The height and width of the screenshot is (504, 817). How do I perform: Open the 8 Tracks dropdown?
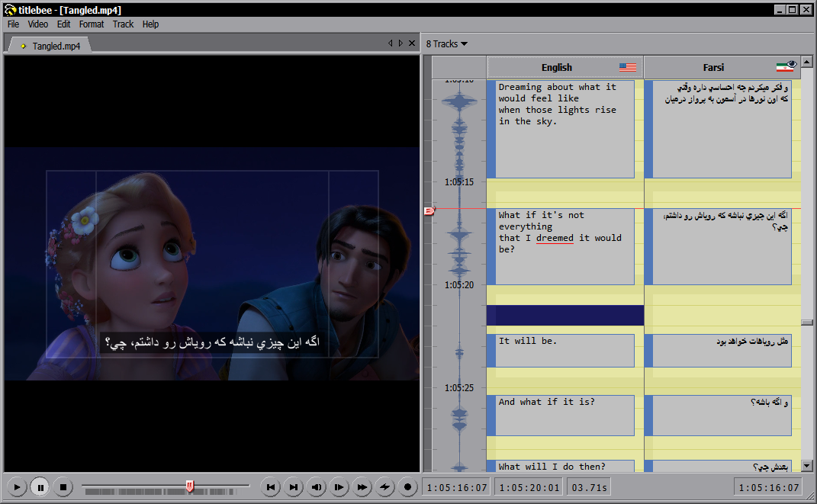(446, 43)
